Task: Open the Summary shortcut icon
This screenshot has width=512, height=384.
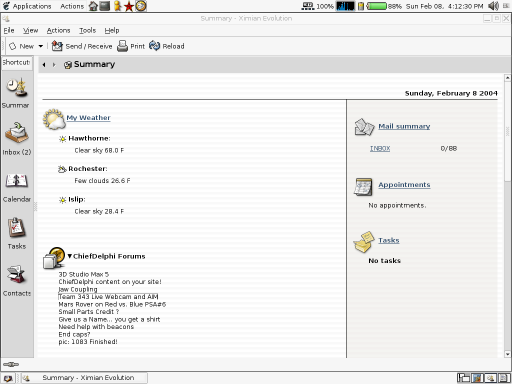Action: click(x=16, y=88)
